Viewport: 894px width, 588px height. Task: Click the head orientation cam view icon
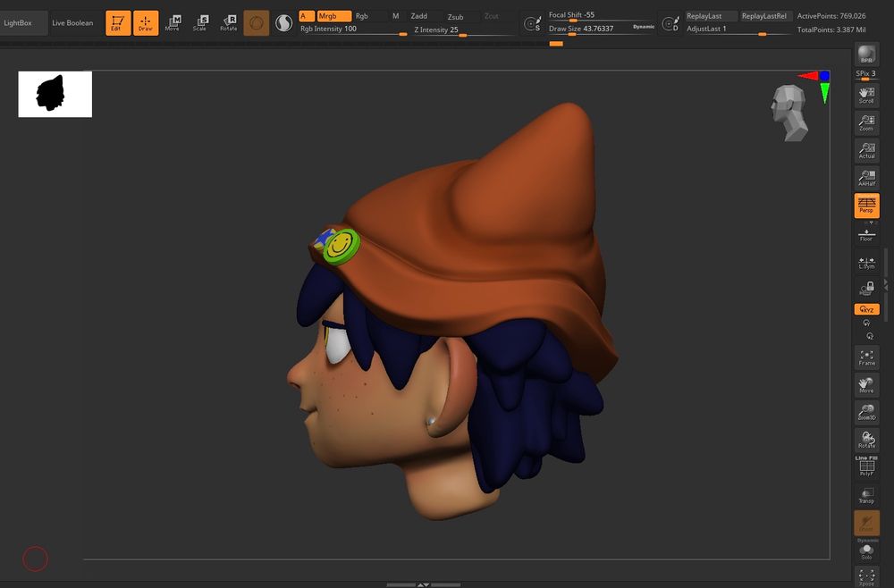click(789, 113)
